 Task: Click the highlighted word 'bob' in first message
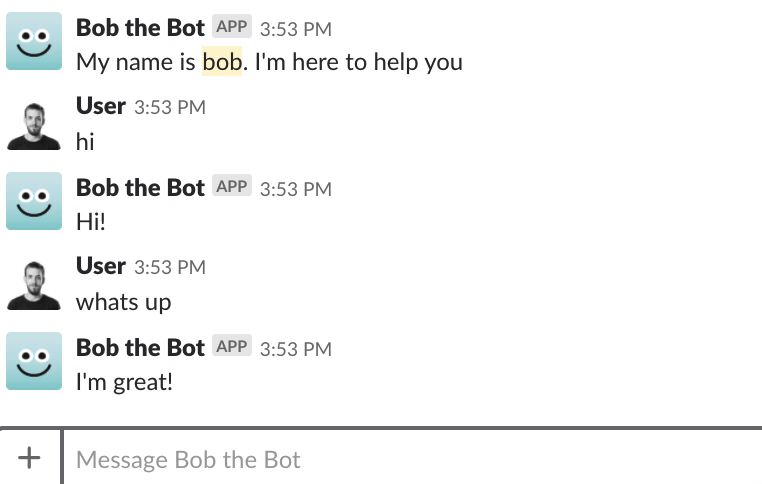tap(222, 62)
